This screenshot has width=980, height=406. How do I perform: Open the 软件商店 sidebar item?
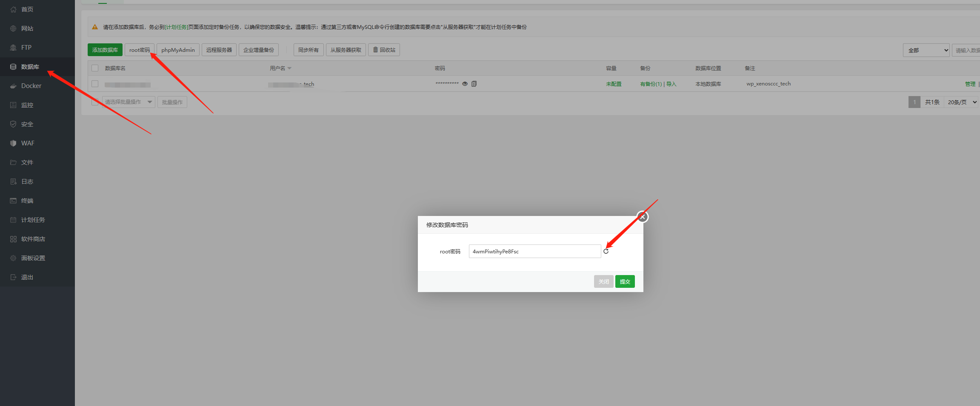(37, 239)
